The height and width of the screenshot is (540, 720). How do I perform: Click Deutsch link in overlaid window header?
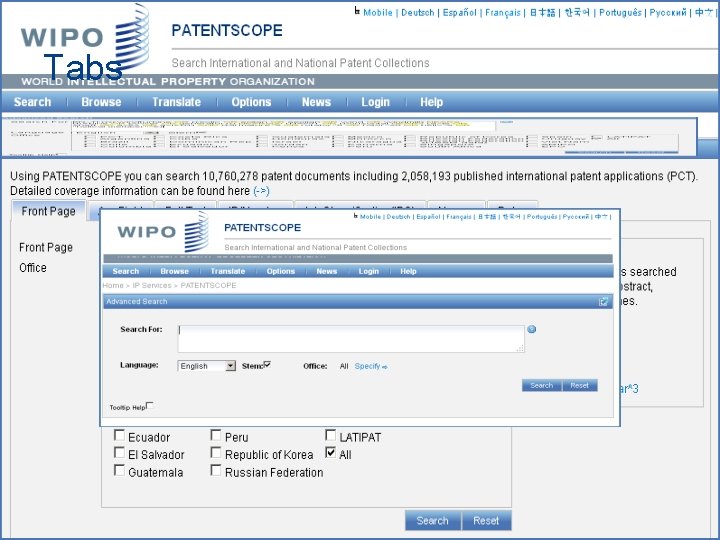coord(399,216)
